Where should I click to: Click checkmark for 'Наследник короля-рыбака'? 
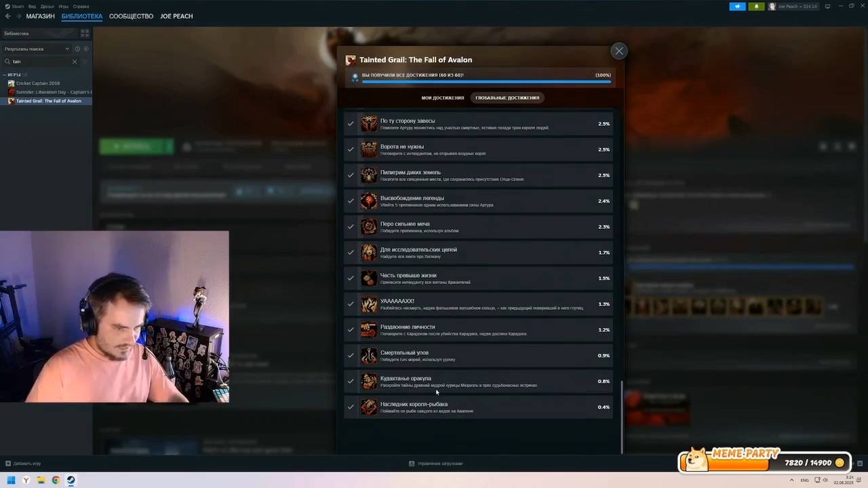tap(351, 407)
